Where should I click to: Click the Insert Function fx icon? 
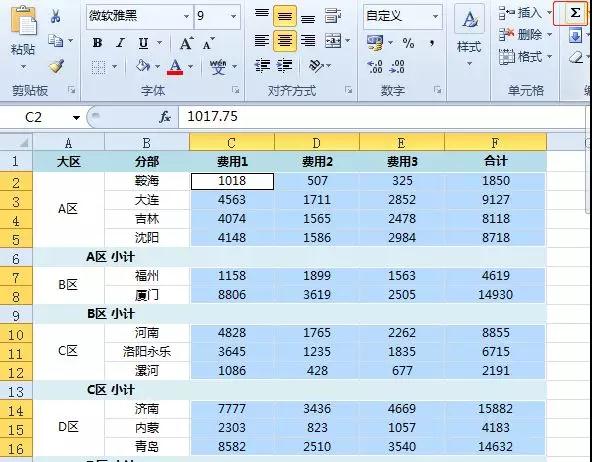(x=165, y=117)
